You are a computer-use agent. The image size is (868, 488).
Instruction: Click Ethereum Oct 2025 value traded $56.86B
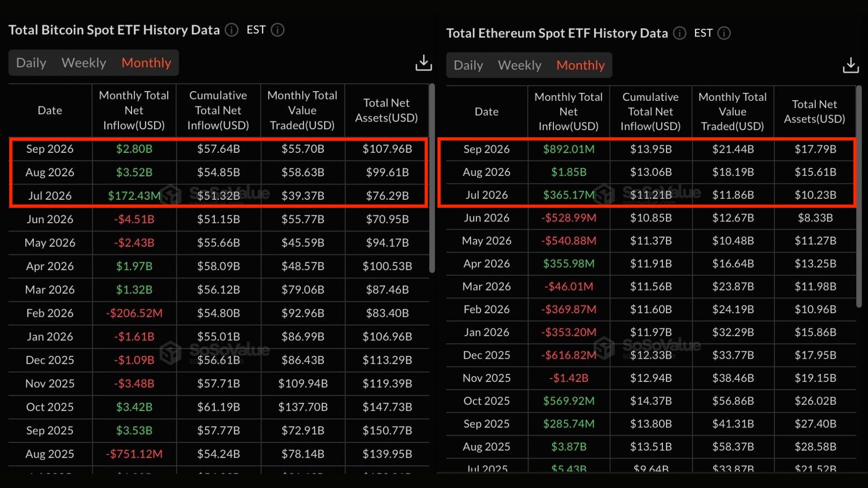click(x=733, y=401)
